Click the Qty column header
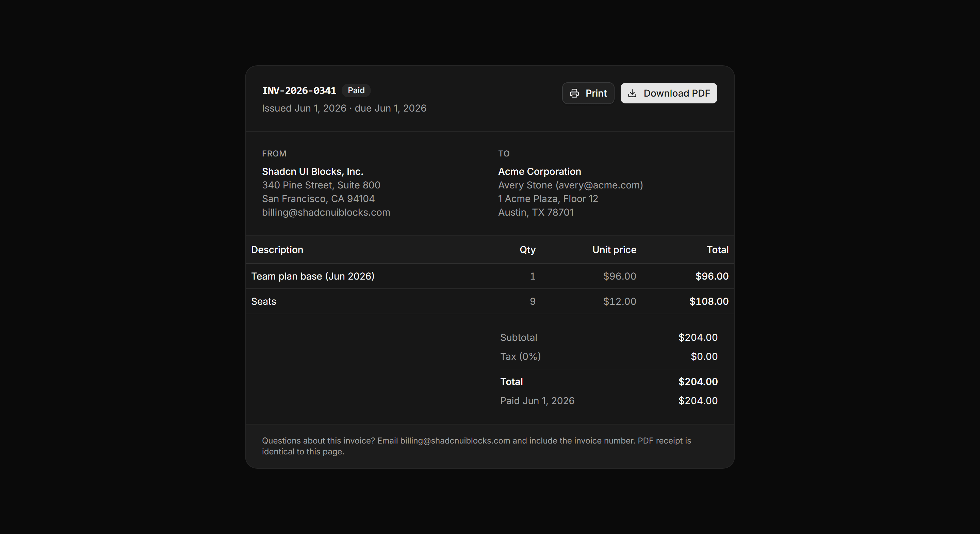Viewport: 980px width, 534px height. tap(527, 250)
